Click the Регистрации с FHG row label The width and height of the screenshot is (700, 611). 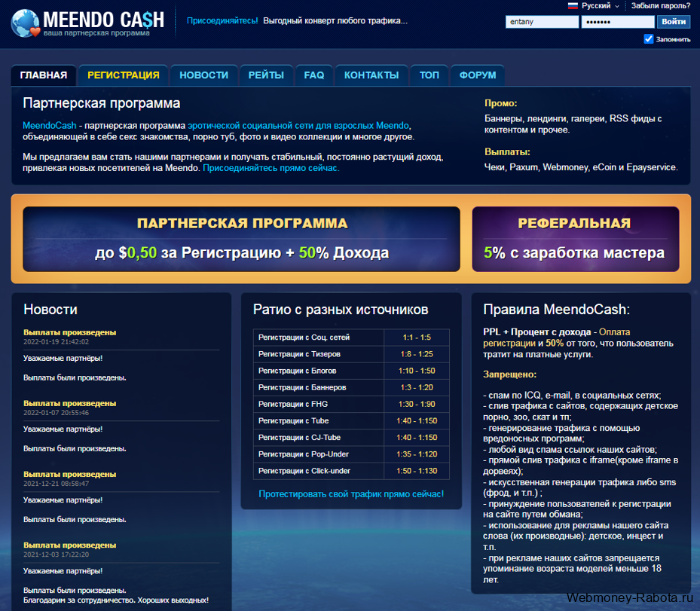293,404
